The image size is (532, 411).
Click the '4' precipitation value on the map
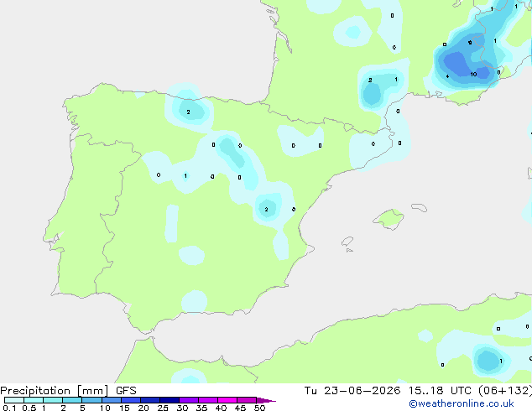[447, 76]
